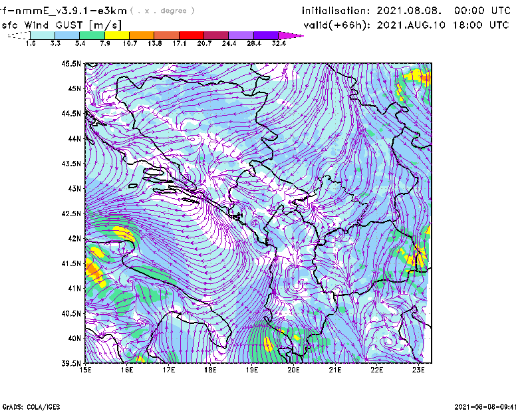Screen dimensions: 532x411
Task: Click the '42.5N' latitude label
Action: (x=71, y=213)
